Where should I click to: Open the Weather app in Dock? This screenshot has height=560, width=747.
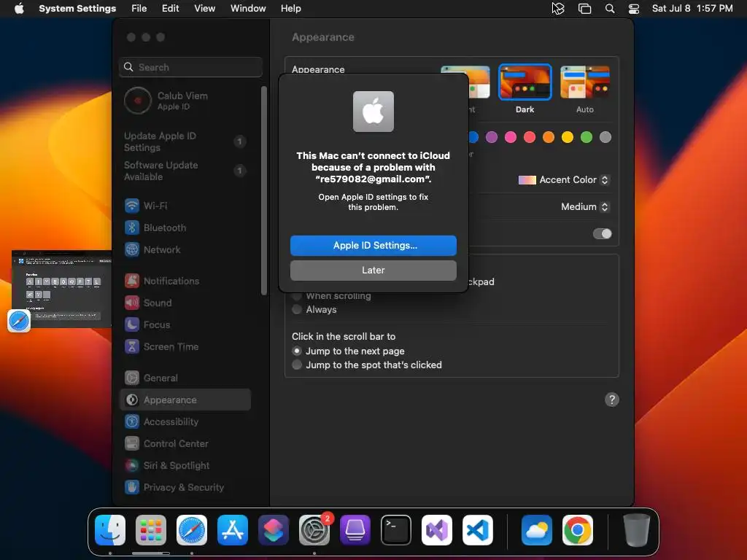[x=537, y=529]
